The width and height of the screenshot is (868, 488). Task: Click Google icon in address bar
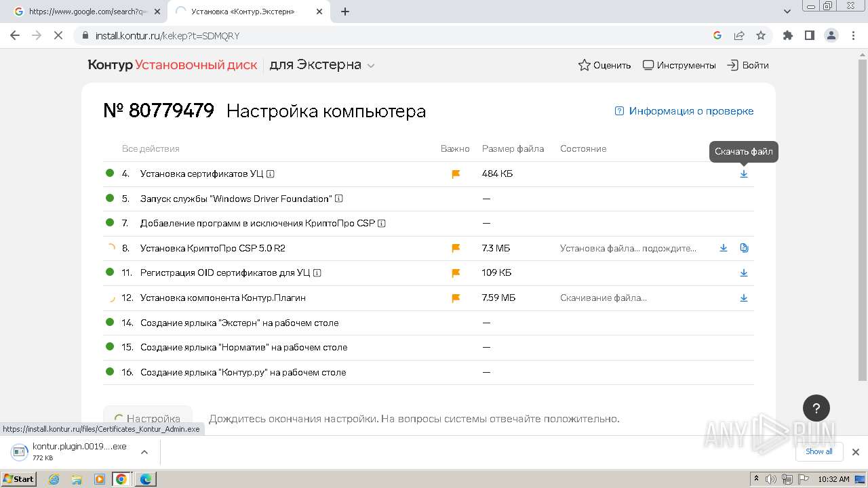click(717, 35)
